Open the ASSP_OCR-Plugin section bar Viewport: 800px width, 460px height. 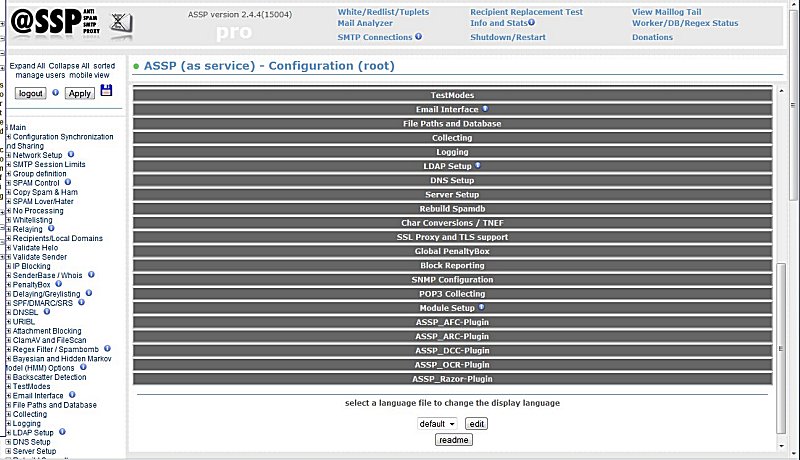[x=452, y=365]
